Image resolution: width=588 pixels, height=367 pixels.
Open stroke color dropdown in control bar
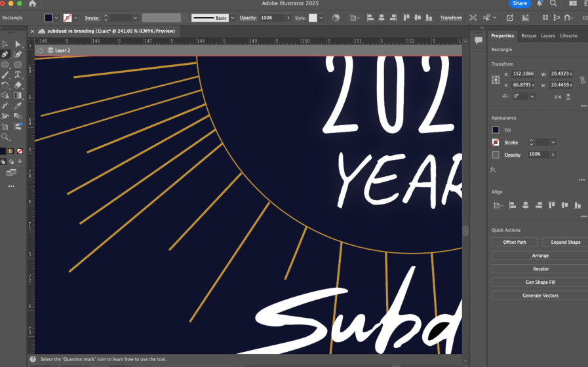[x=76, y=18]
